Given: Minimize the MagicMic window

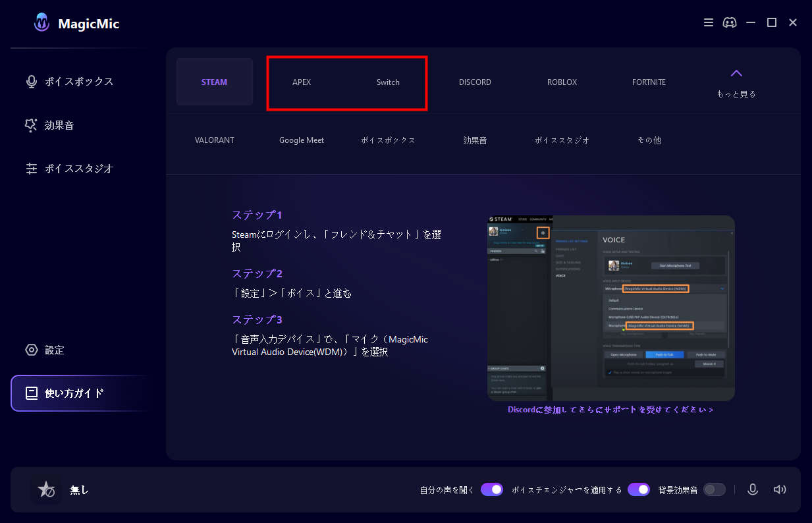Looking at the screenshot, I should (x=751, y=22).
